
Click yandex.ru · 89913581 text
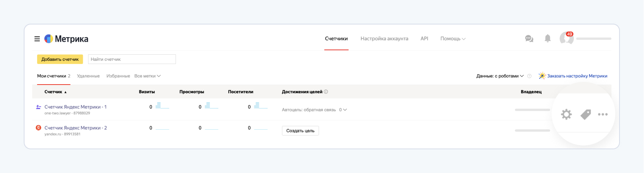[62, 134]
